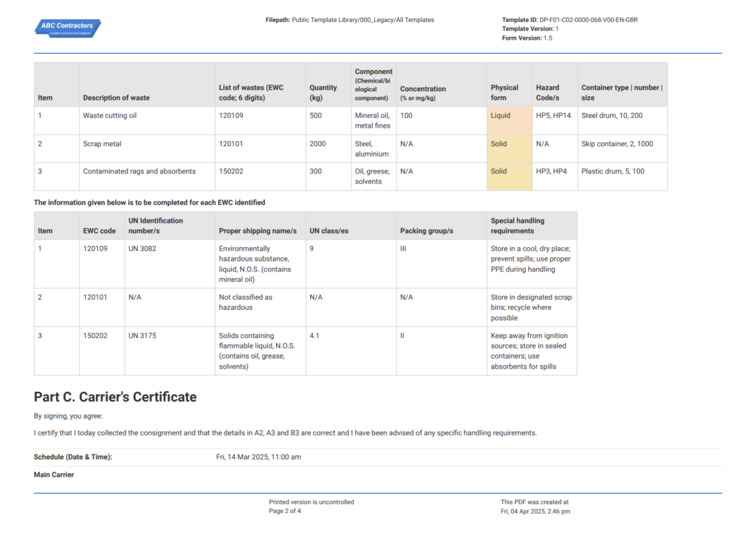The image size is (756, 535).
Task: Click the ABC Contractors logo
Action: pyautogui.click(x=67, y=27)
